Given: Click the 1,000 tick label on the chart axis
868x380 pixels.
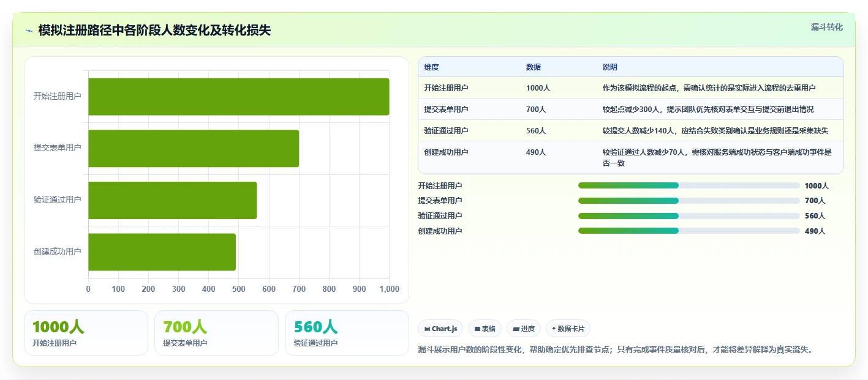Looking at the screenshot, I should pyautogui.click(x=389, y=289).
